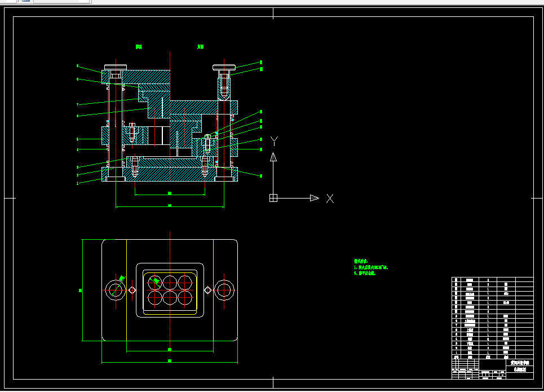544x392 pixels.
Task: Click the parts list table in the title block
Action: point(492,318)
